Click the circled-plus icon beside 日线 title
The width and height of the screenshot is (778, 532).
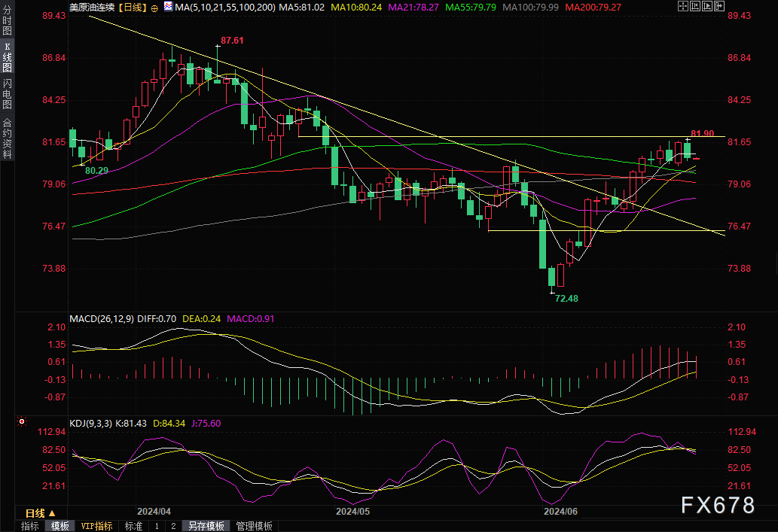[154, 8]
